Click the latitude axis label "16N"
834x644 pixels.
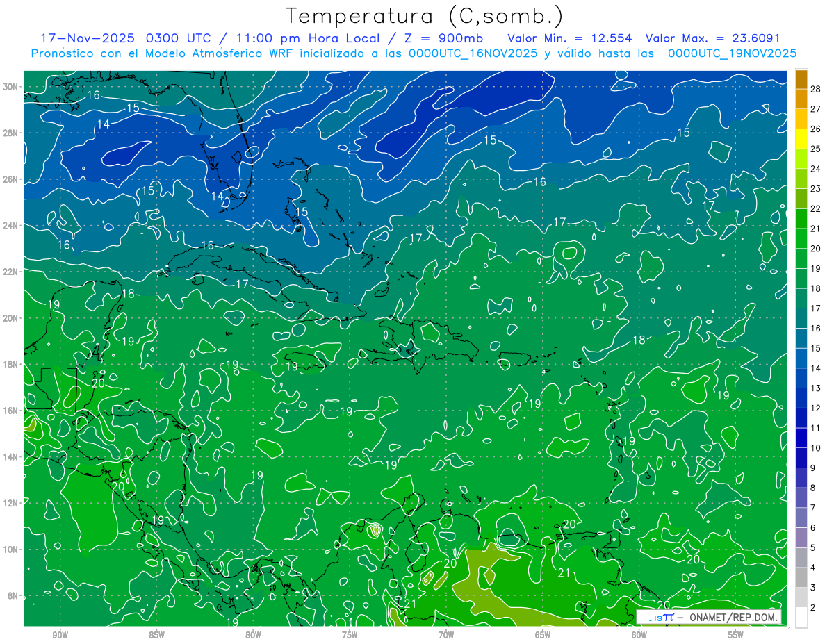[x=10, y=411]
